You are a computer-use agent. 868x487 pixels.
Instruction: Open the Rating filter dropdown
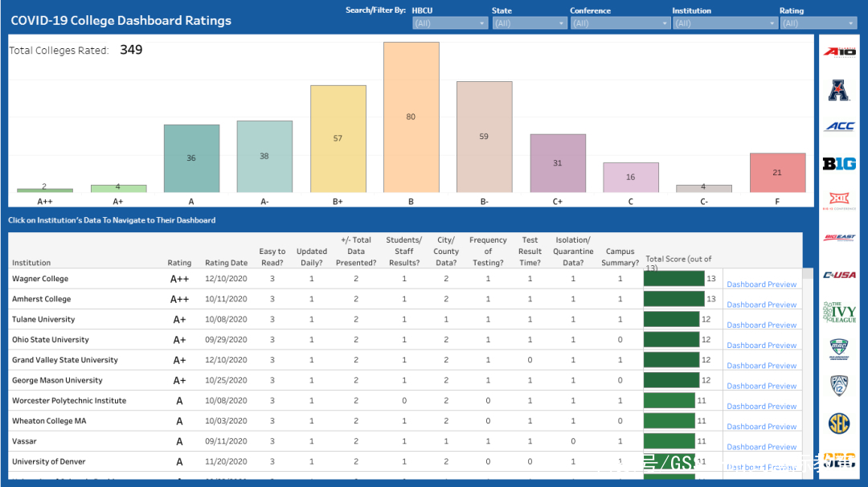817,23
